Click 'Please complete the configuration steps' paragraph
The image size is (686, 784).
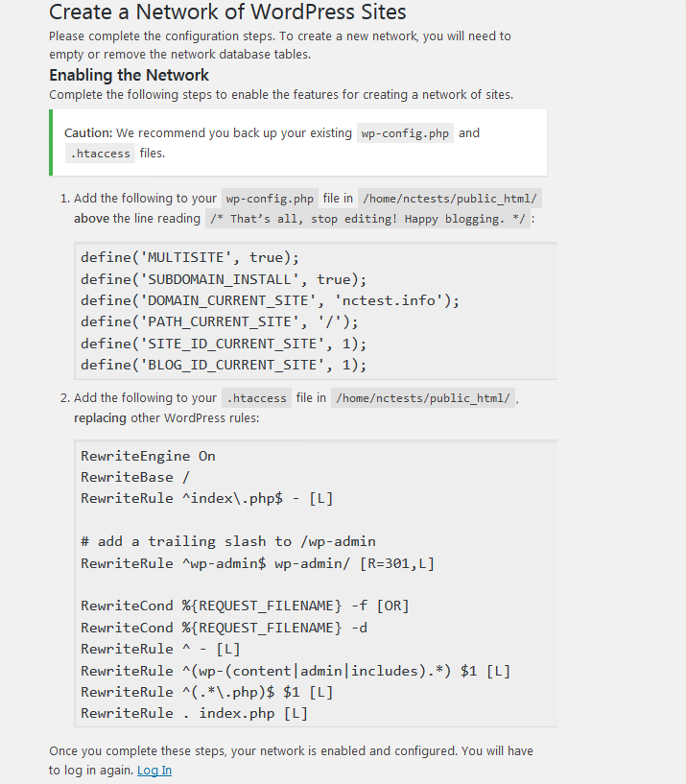click(x=280, y=45)
